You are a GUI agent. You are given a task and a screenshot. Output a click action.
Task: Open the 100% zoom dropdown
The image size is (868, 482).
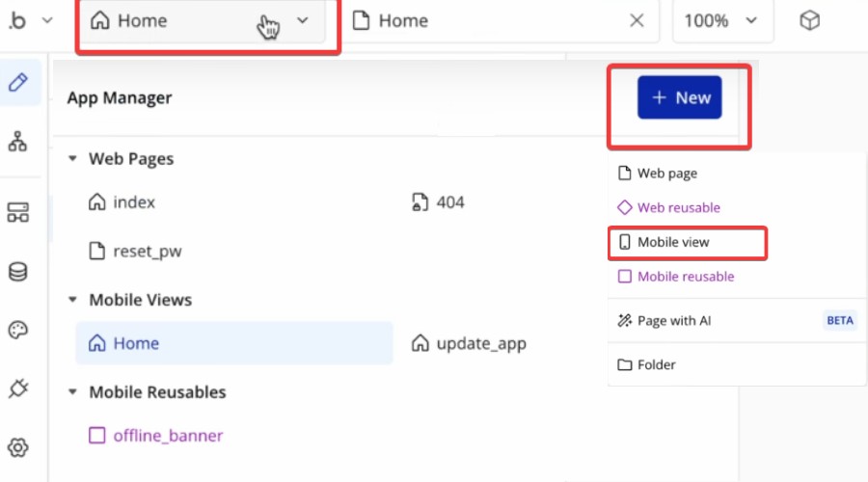[x=721, y=21]
